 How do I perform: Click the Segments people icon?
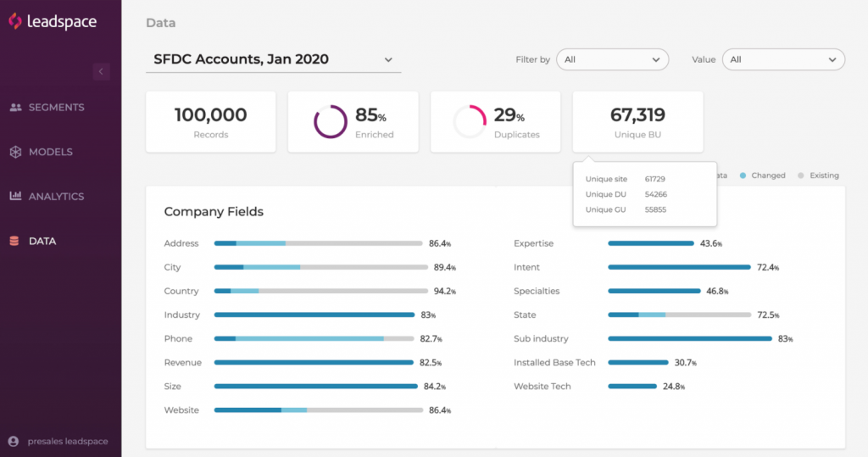point(15,108)
